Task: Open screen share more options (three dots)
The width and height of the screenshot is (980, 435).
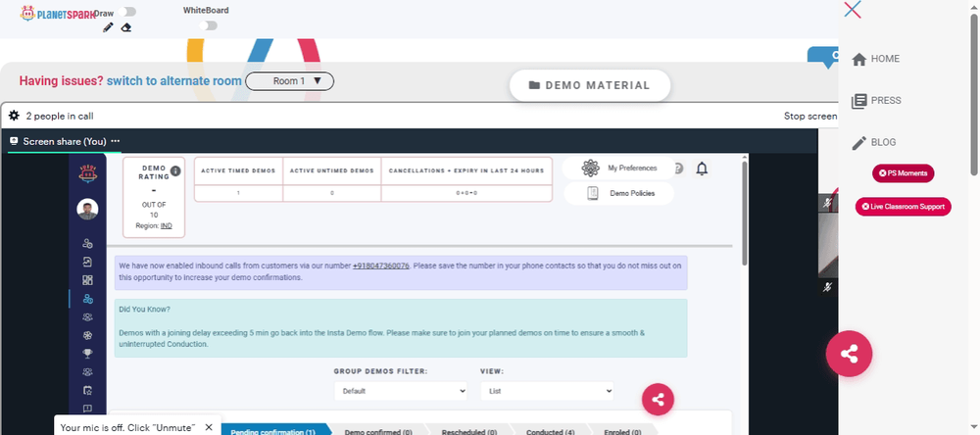Action: 115,141
